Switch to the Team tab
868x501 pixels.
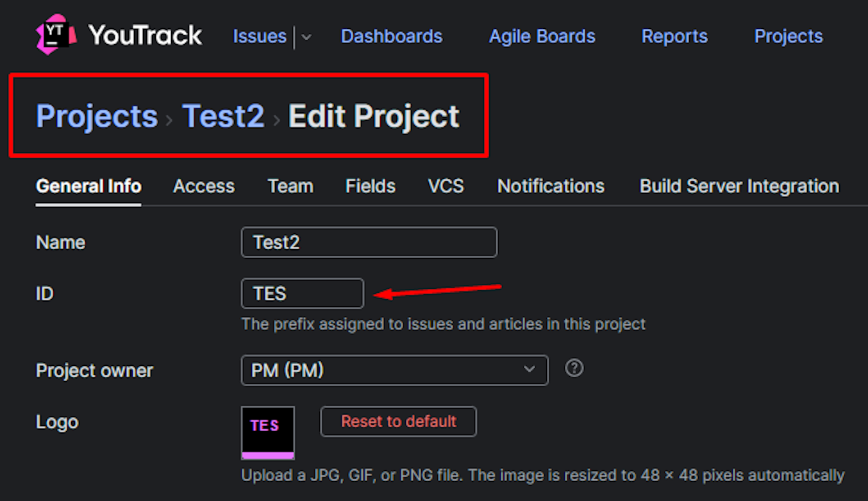click(290, 186)
